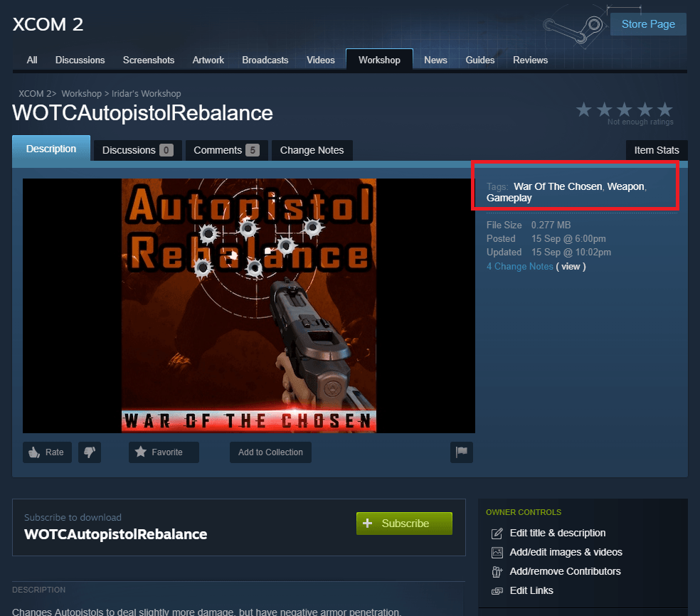
Task: Go to the Artwork tab
Action: click(208, 60)
